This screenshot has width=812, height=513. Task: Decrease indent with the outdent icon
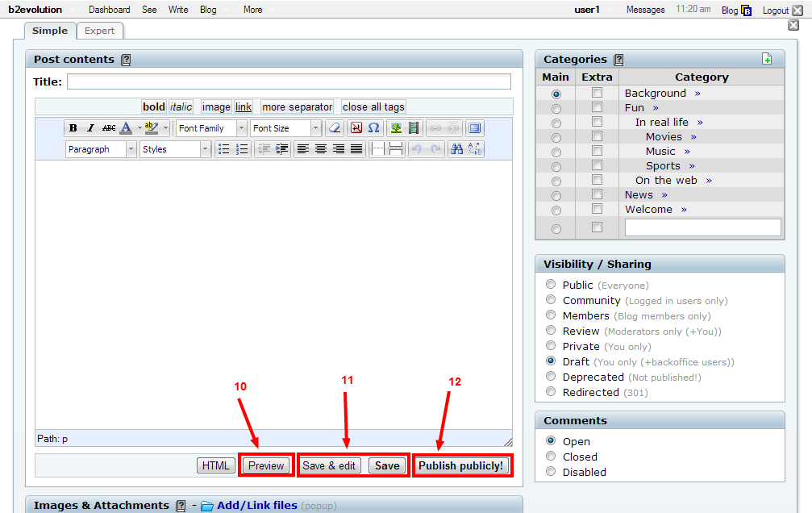tap(264, 149)
